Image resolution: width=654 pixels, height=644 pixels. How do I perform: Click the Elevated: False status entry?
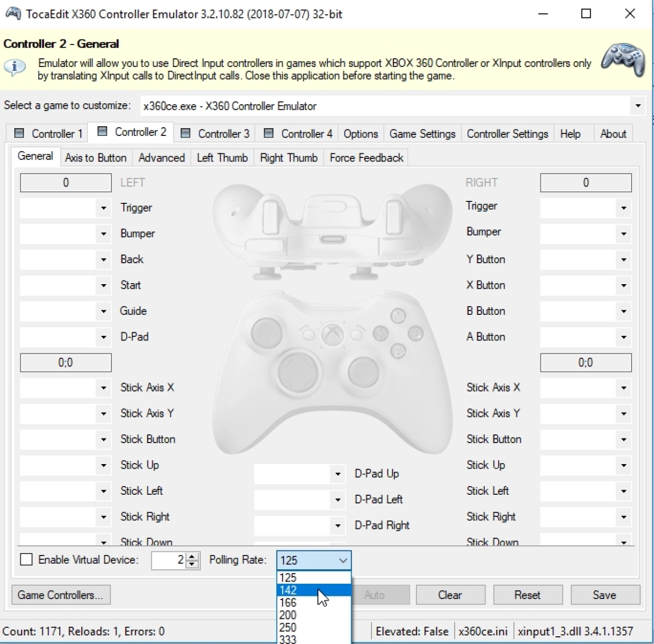[x=412, y=631]
